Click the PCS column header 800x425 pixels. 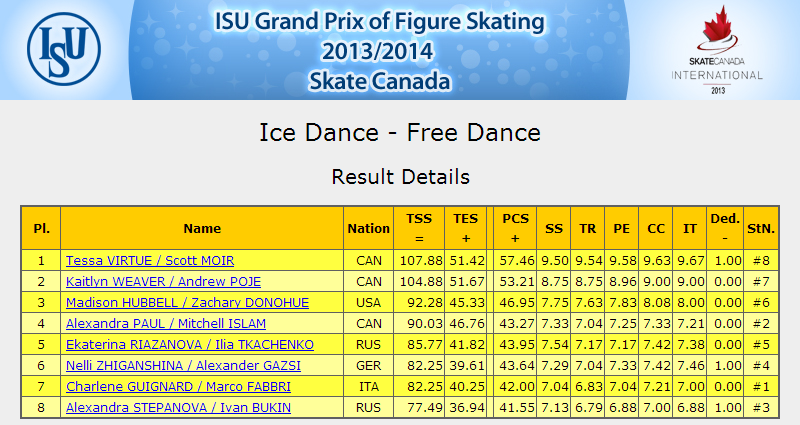515,228
